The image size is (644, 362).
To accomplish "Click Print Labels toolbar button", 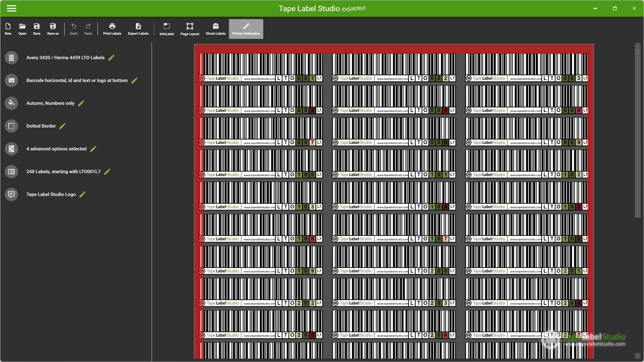I will coord(112,29).
